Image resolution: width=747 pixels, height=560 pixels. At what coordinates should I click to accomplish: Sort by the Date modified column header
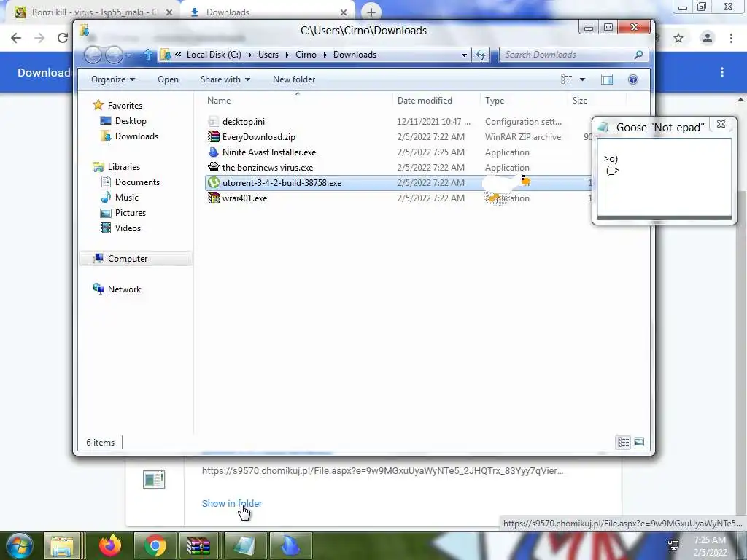tap(425, 101)
